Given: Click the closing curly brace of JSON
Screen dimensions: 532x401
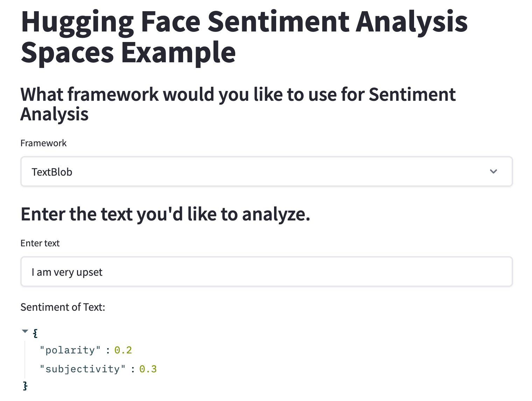Looking at the screenshot, I should point(25,386).
